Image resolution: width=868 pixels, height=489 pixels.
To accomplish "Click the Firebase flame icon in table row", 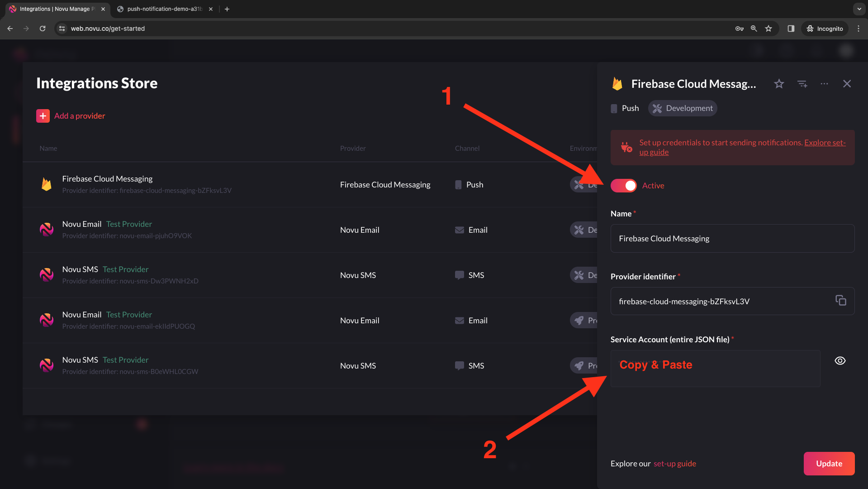I will [x=46, y=184].
